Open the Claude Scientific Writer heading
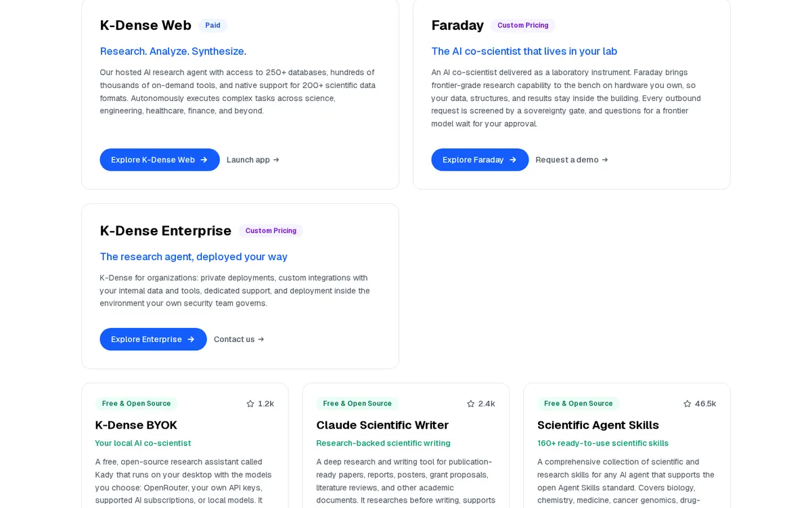812x508 pixels. (x=382, y=425)
